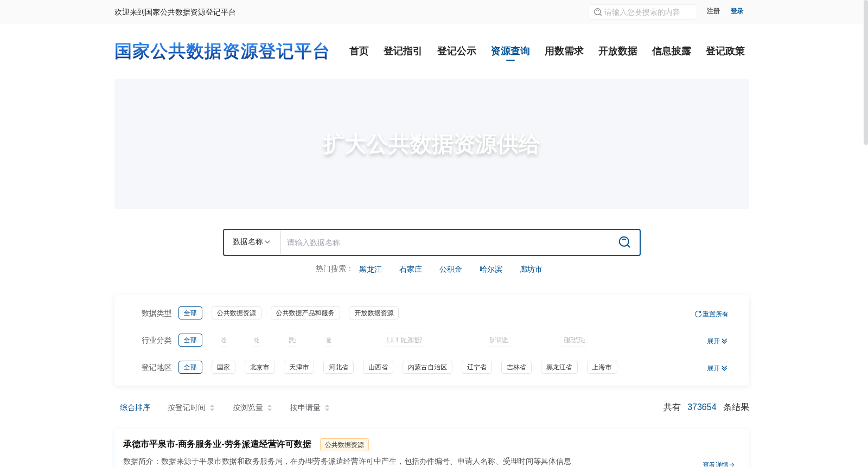Filter region by 国家
This screenshot has width=868, height=467.
(x=224, y=367)
